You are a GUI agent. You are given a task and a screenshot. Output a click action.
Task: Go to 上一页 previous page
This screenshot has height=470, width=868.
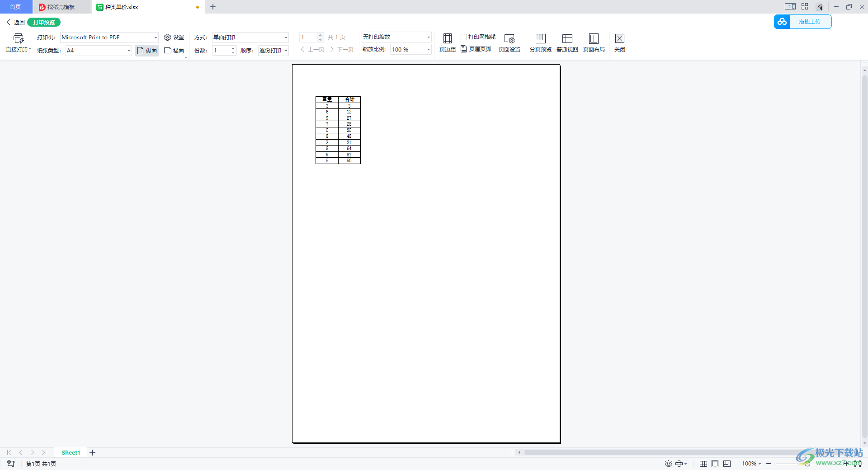point(312,49)
